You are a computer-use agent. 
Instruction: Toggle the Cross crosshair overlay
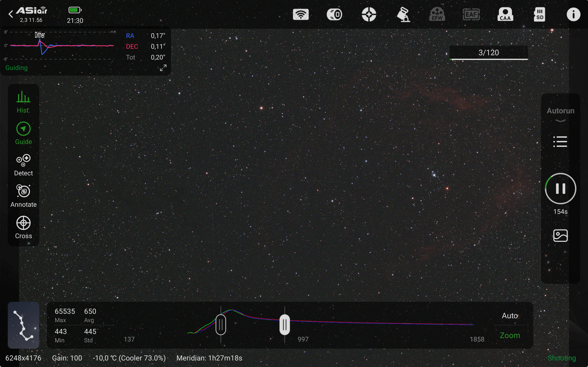pyautogui.click(x=23, y=227)
